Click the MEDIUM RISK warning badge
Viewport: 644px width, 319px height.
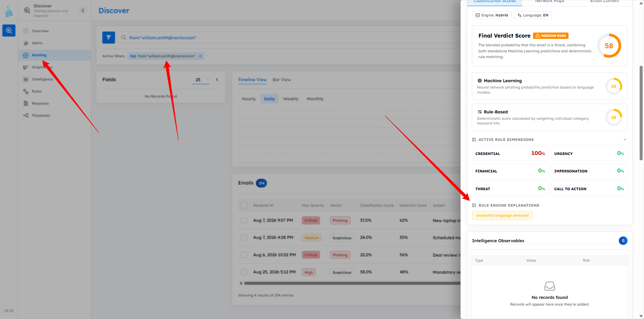(x=551, y=36)
